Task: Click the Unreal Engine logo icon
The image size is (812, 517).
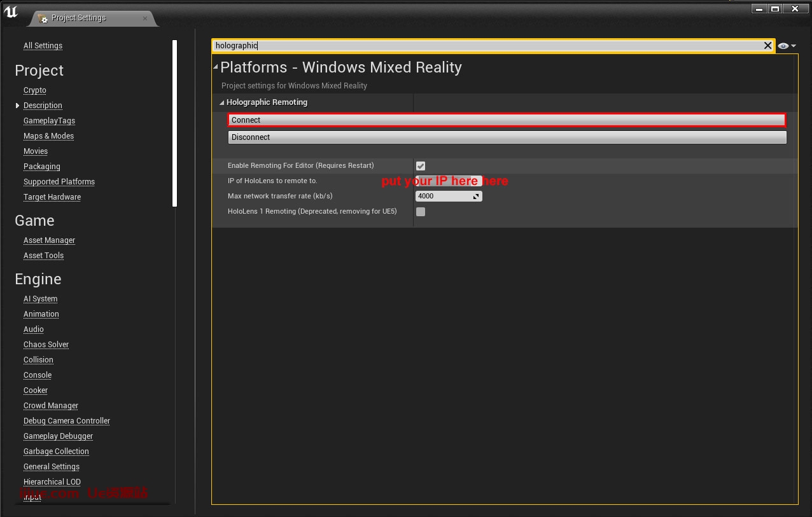Action: (11, 11)
